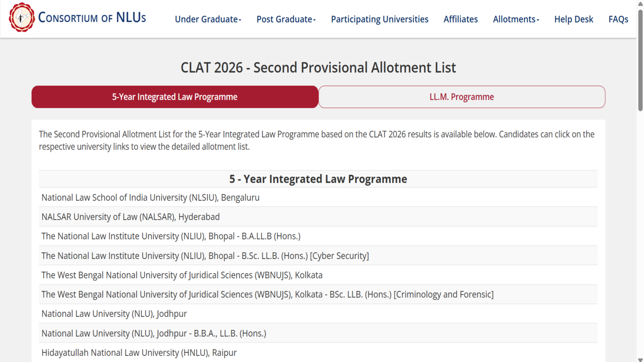
Task: Open the NALSAR Hyderabad allotment list
Action: [x=130, y=217]
